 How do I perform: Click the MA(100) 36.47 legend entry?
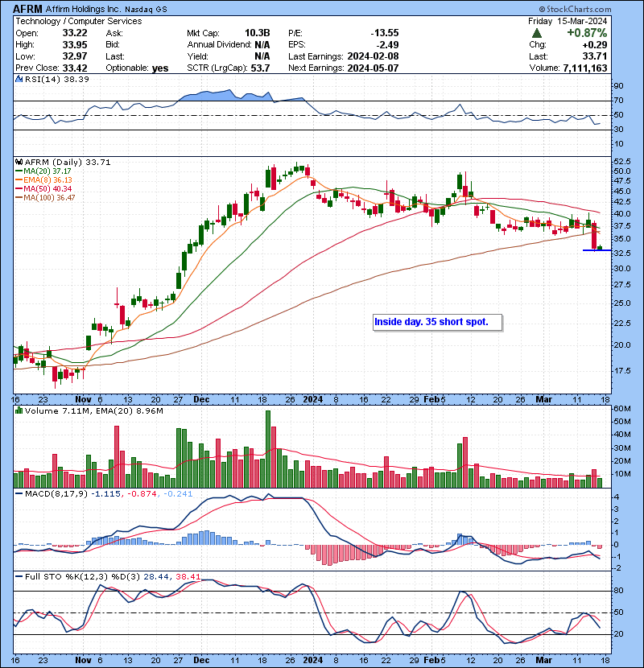click(45, 198)
